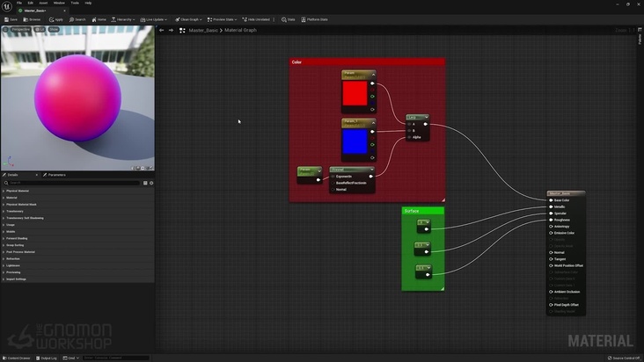
Task: Open the Hierarchy dropdown
Action: pyautogui.click(x=123, y=19)
